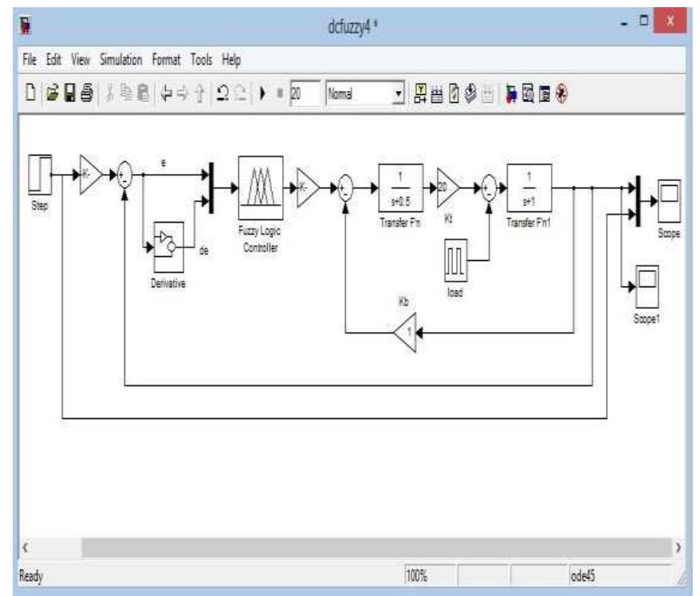Open the Simulation menu
Screen dimensions: 700x596
point(121,59)
